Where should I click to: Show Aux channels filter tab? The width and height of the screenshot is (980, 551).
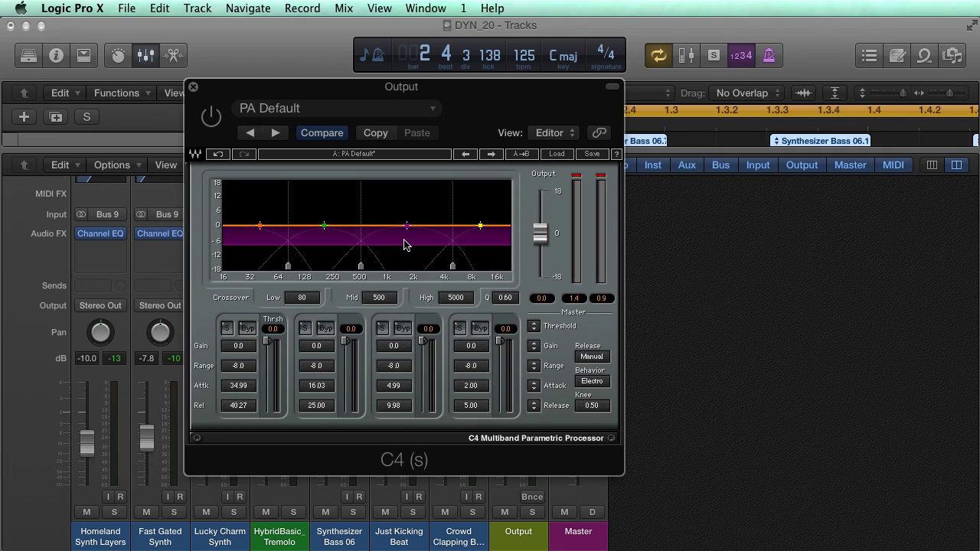point(687,165)
